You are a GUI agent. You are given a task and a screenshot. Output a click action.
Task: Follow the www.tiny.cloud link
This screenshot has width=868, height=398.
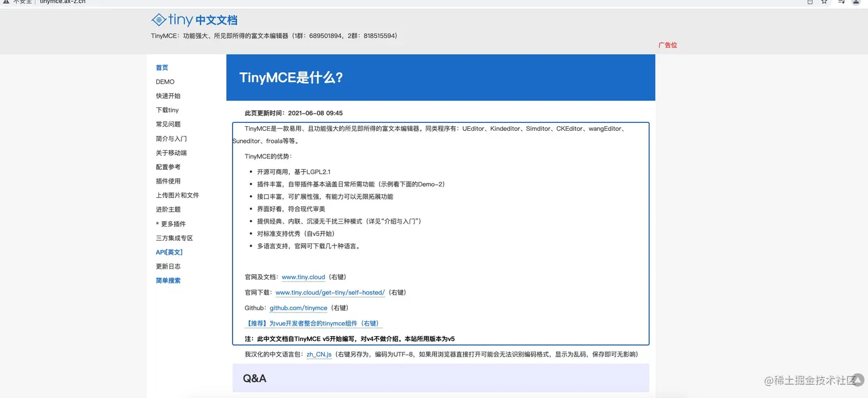303,277
